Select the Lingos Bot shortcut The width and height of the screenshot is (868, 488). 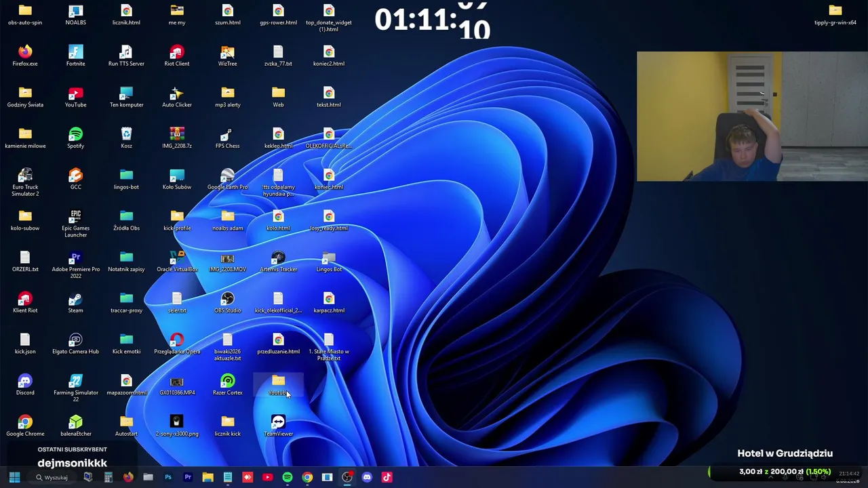point(329,261)
